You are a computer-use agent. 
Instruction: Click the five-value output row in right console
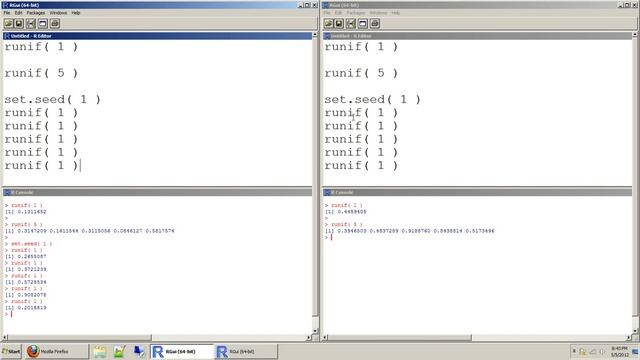click(x=409, y=231)
